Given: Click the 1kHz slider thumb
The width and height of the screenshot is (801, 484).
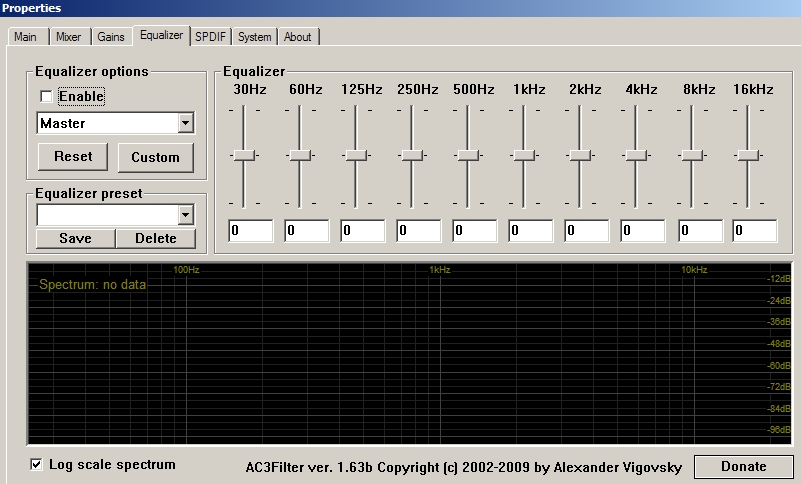Looking at the screenshot, I should [524, 155].
